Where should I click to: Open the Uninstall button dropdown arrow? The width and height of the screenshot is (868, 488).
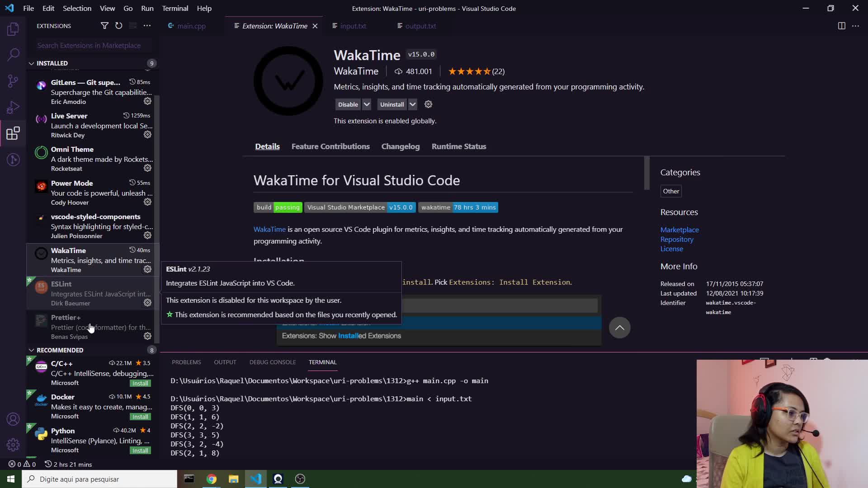(x=412, y=104)
